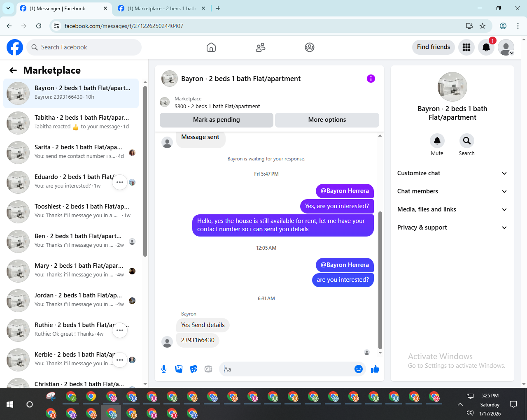Open the emoji picker in the message box
This screenshot has height=420, width=527.
click(x=359, y=369)
